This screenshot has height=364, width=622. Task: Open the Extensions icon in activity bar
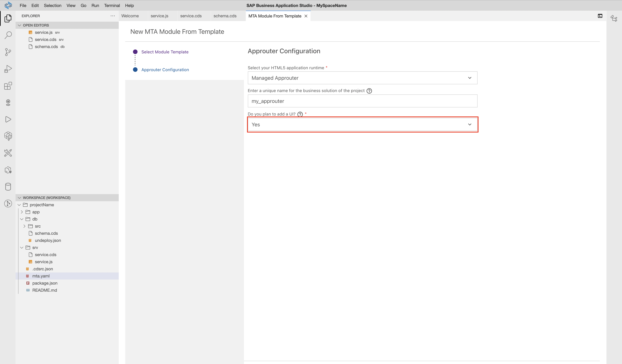8,86
